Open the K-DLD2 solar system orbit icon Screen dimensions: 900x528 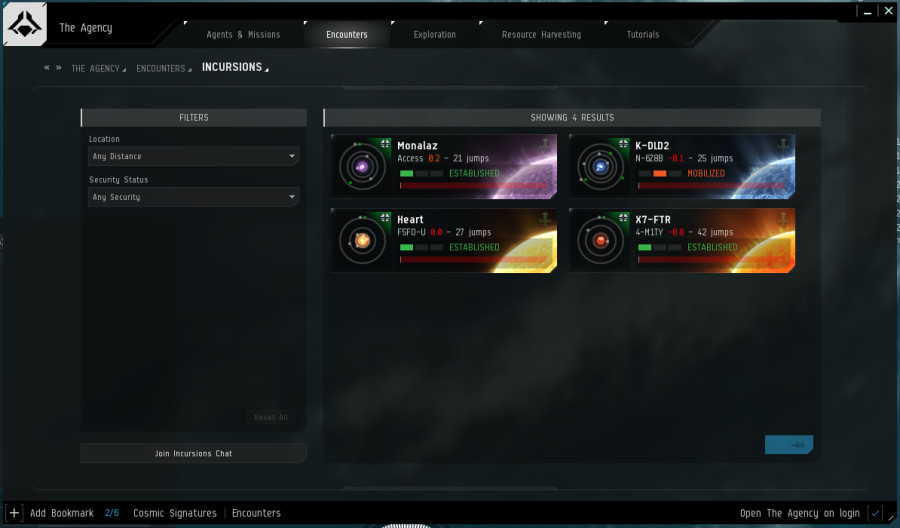600,166
